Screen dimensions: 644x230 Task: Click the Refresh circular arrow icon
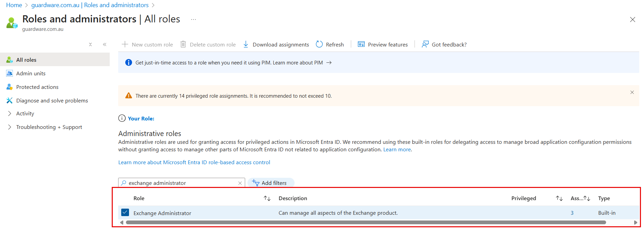[x=319, y=44]
